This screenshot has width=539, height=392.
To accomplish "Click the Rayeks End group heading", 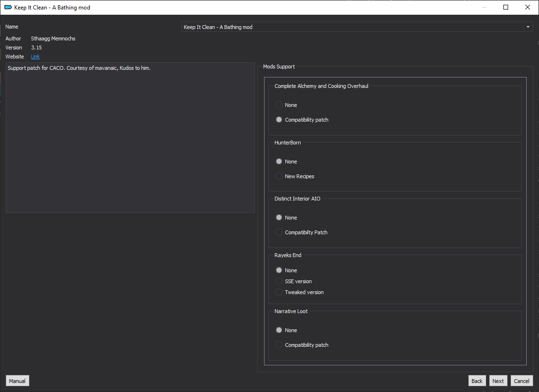I will (x=288, y=255).
